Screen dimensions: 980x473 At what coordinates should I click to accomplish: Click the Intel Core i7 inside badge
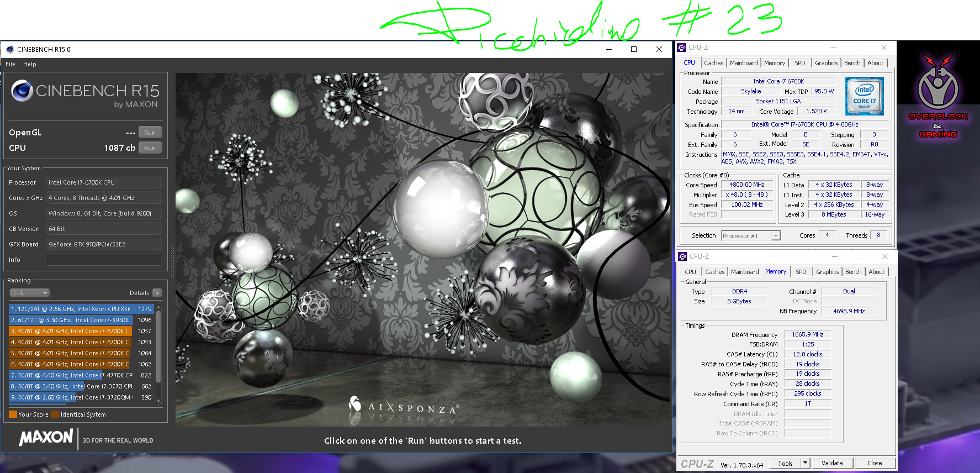[865, 96]
